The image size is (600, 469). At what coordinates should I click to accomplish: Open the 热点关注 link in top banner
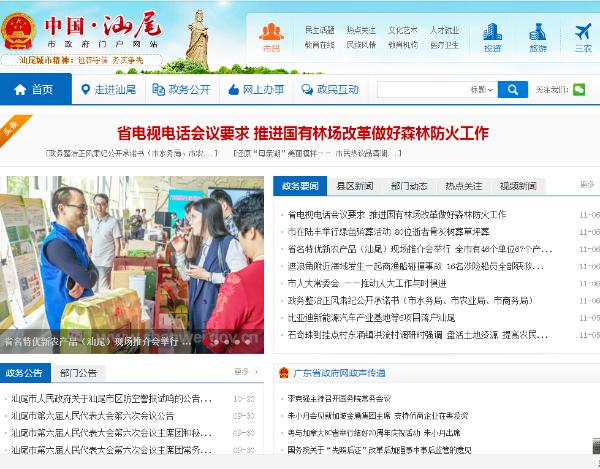pos(361,30)
